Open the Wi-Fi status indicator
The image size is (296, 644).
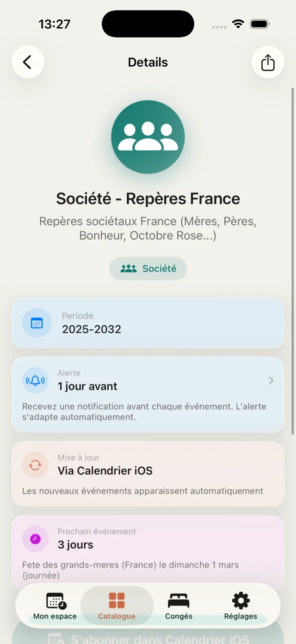coord(239,24)
